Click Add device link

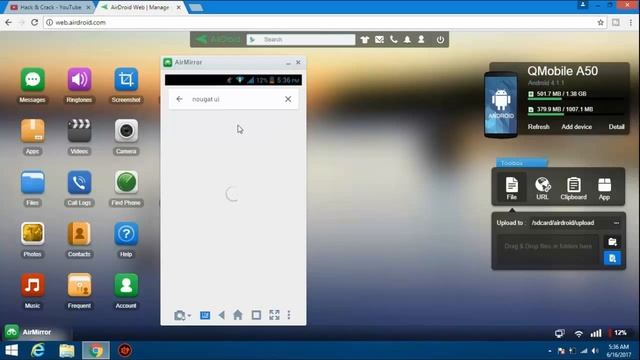point(576,127)
